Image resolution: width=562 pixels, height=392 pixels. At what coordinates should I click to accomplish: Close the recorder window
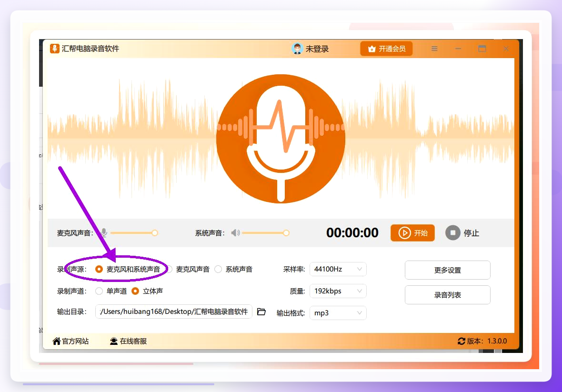tap(506, 49)
